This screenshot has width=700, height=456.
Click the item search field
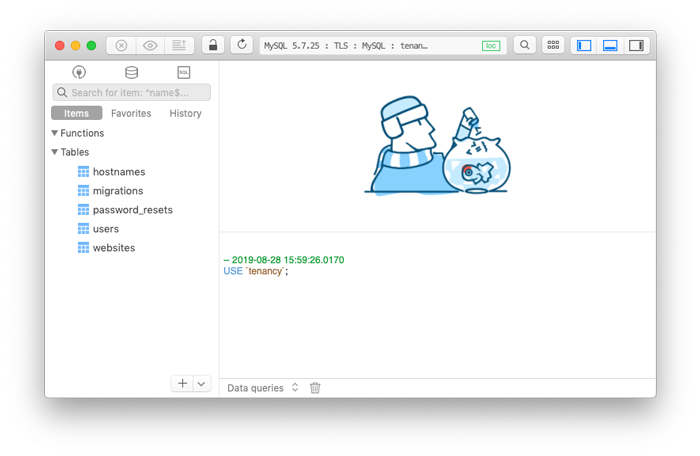(x=132, y=92)
